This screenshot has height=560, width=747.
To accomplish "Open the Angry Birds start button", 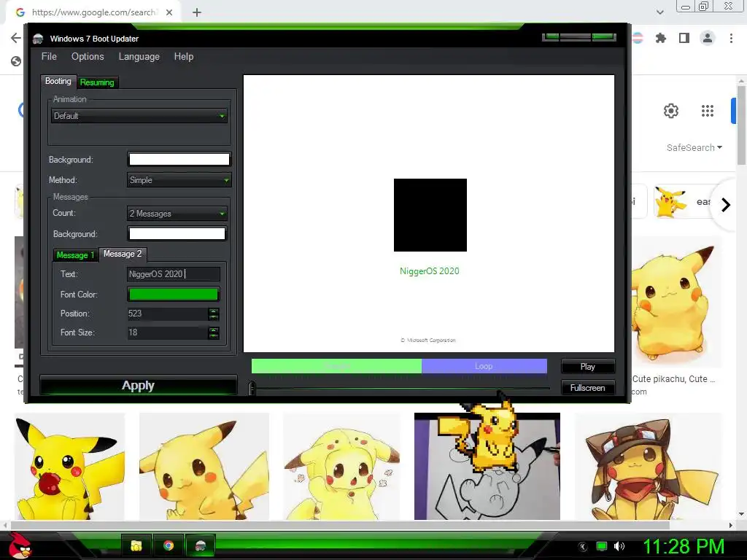I will 20,545.
